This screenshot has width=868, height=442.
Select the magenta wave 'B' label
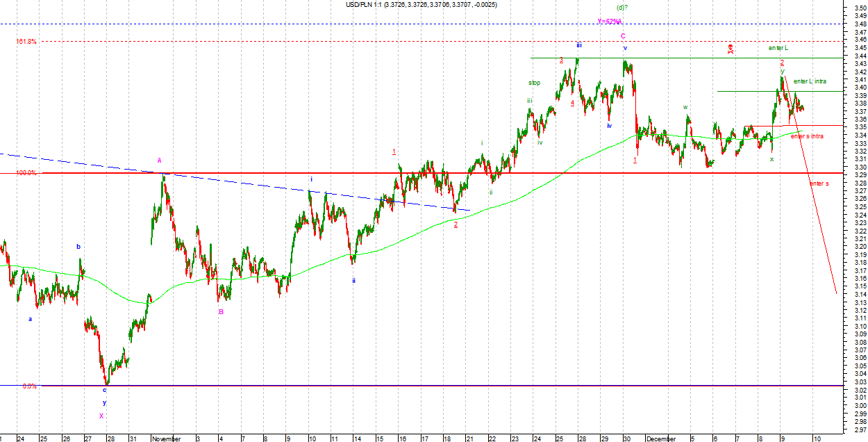pyautogui.click(x=221, y=331)
